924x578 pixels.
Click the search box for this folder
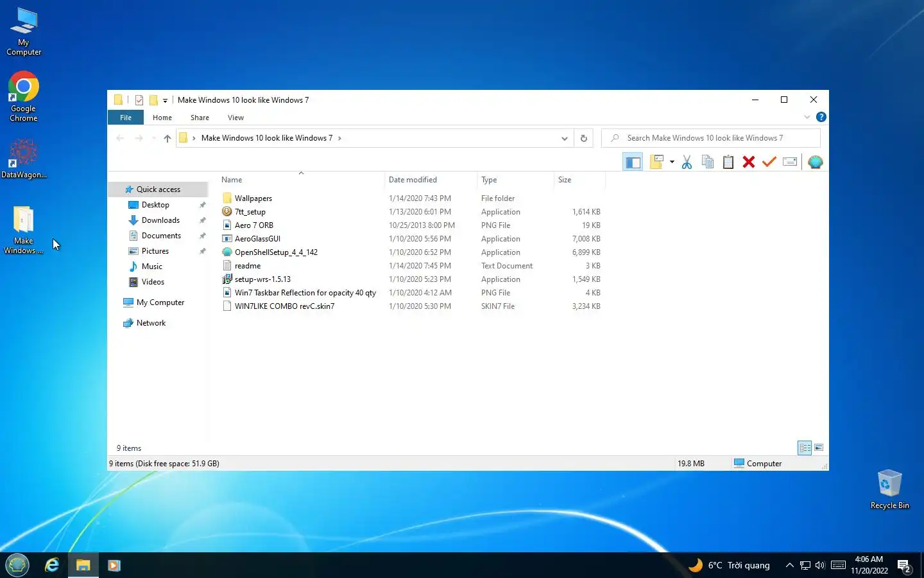pyautogui.click(x=710, y=138)
